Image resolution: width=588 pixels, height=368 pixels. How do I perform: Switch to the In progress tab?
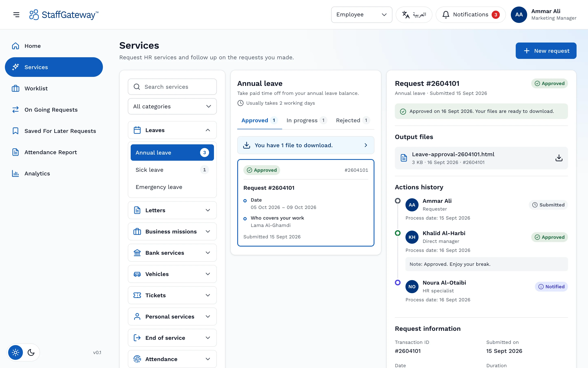[x=307, y=120]
